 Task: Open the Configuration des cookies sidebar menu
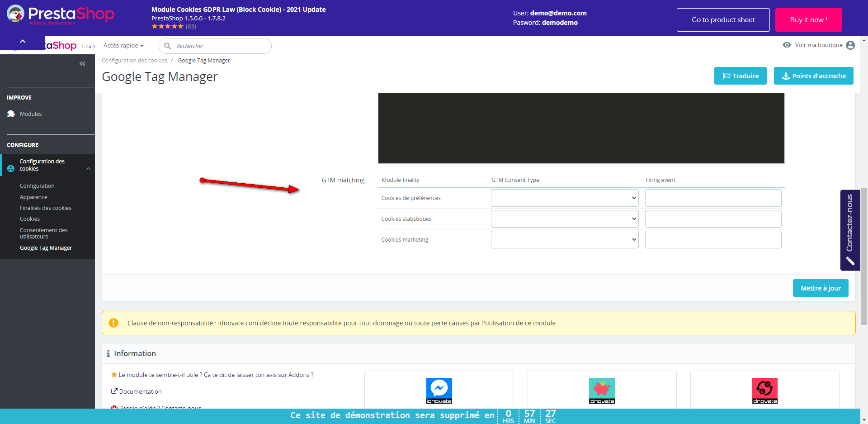42,165
